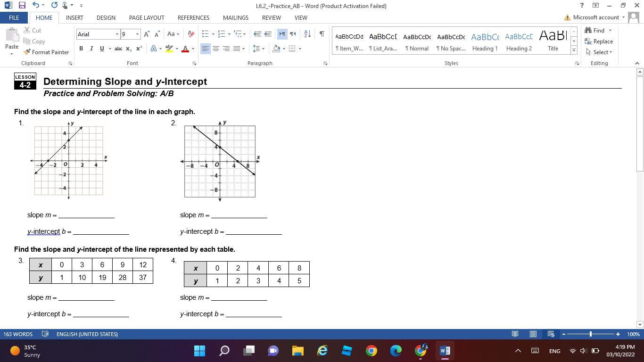Screen dimensions: 644x362
Task: Open the INSERT ribbon tab
Action: [x=74, y=17]
